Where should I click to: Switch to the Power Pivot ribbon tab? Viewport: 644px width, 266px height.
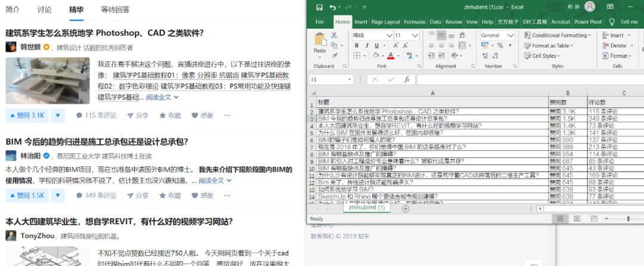(x=588, y=21)
